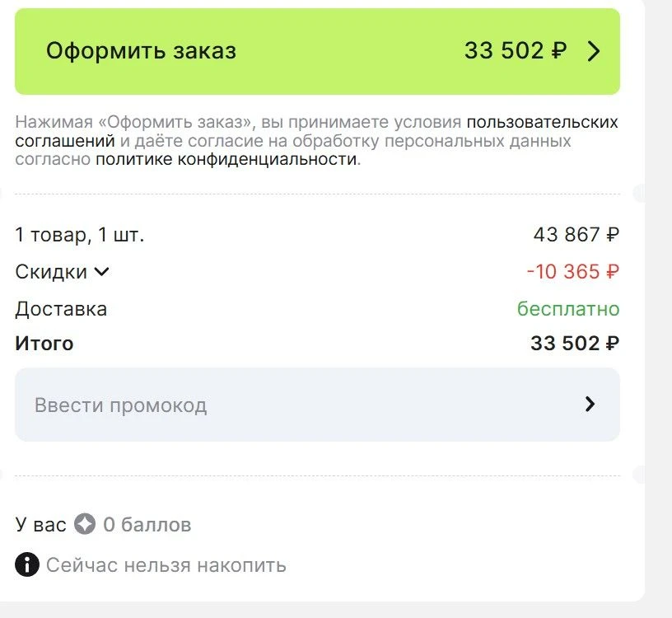Click the 33 502 ₽ price on the checkout button
The width and height of the screenshot is (672, 618).
tap(516, 50)
